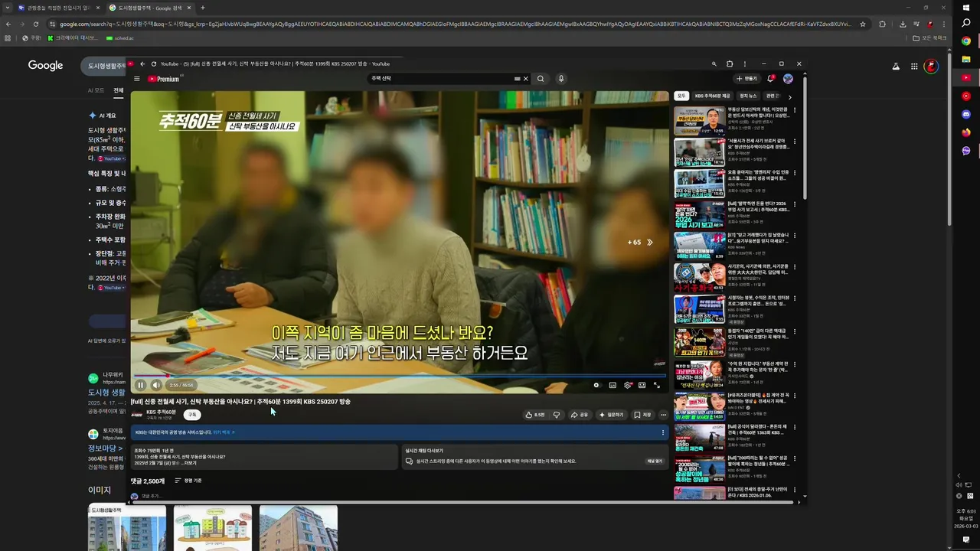Dislike the video
980x551 pixels.
click(557, 415)
